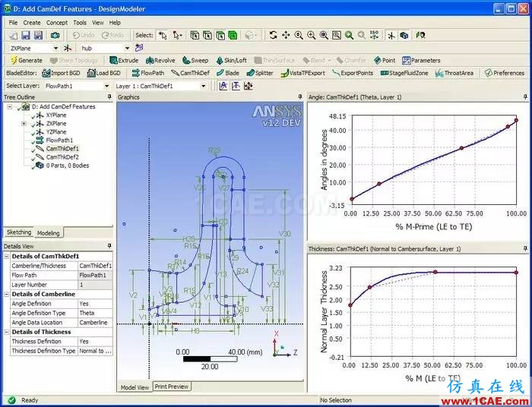
Task: Open the Concept menu
Action: point(57,23)
